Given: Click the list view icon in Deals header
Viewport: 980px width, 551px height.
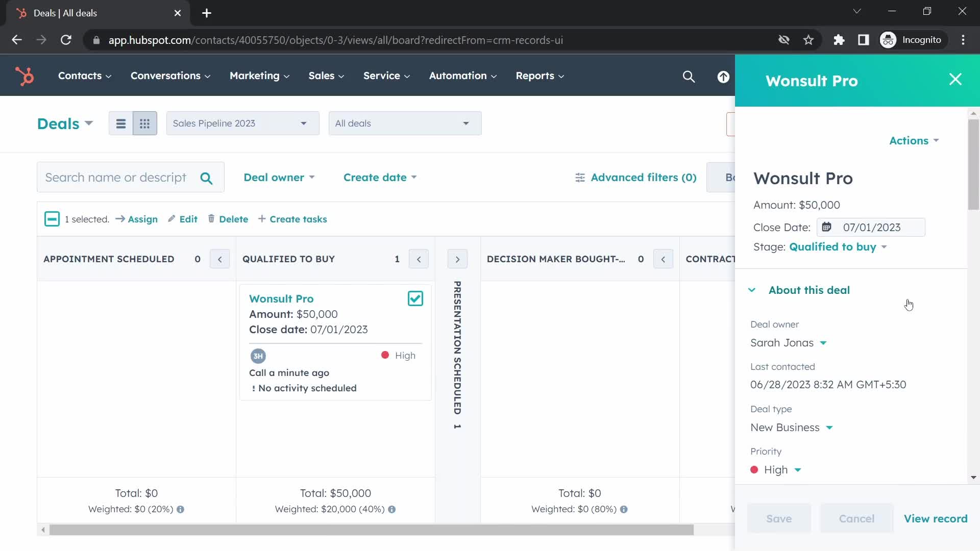Looking at the screenshot, I should point(121,123).
